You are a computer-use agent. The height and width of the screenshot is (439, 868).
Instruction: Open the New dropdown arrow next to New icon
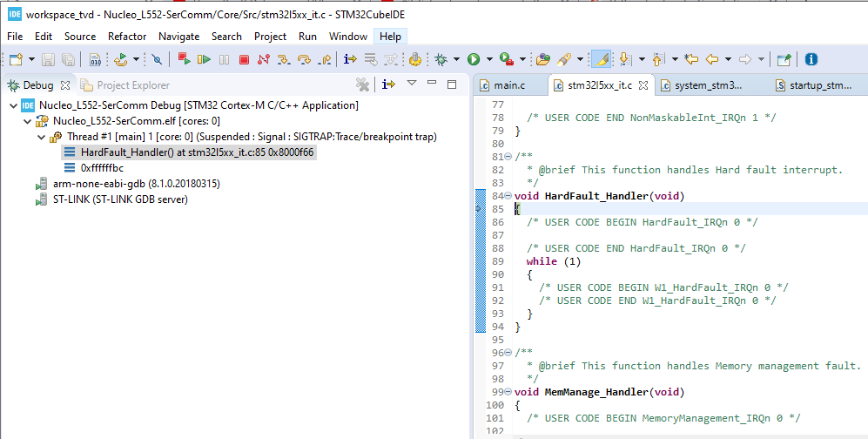[x=31, y=59]
